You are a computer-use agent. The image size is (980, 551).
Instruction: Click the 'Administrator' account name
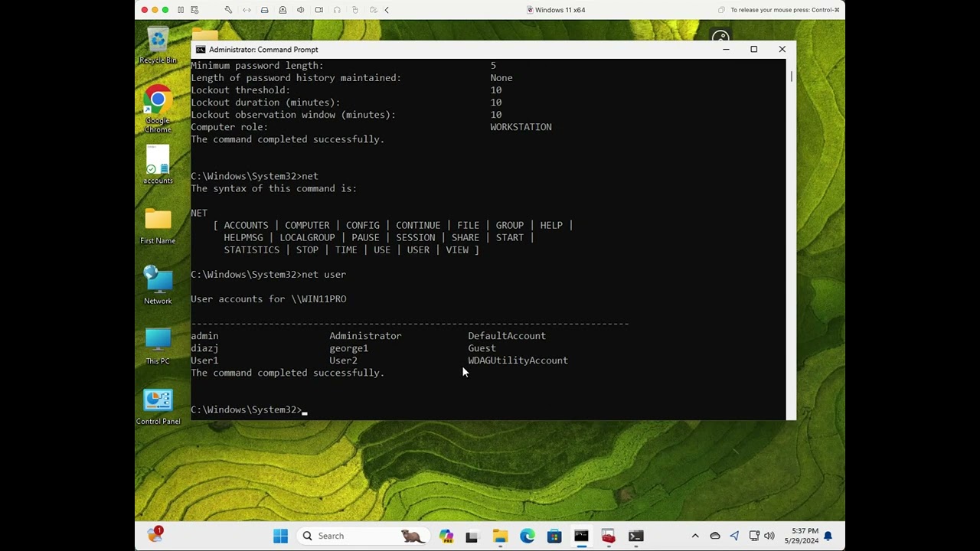click(365, 336)
